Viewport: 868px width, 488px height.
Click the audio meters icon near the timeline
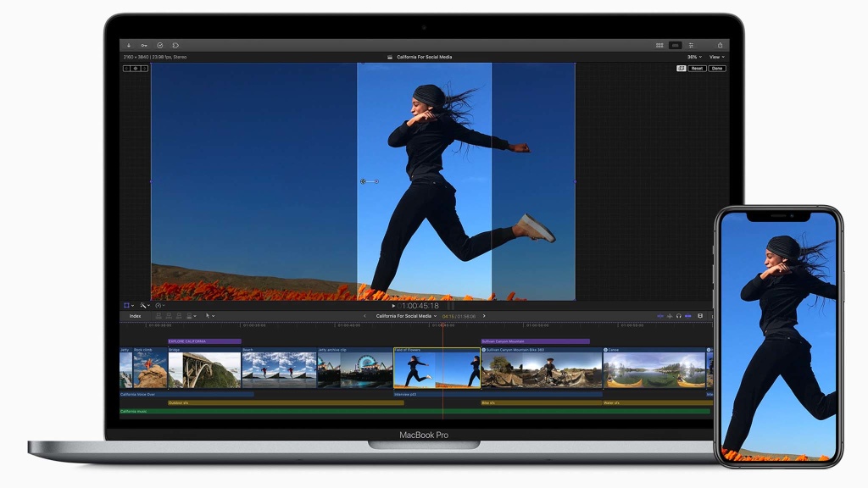tap(700, 315)
